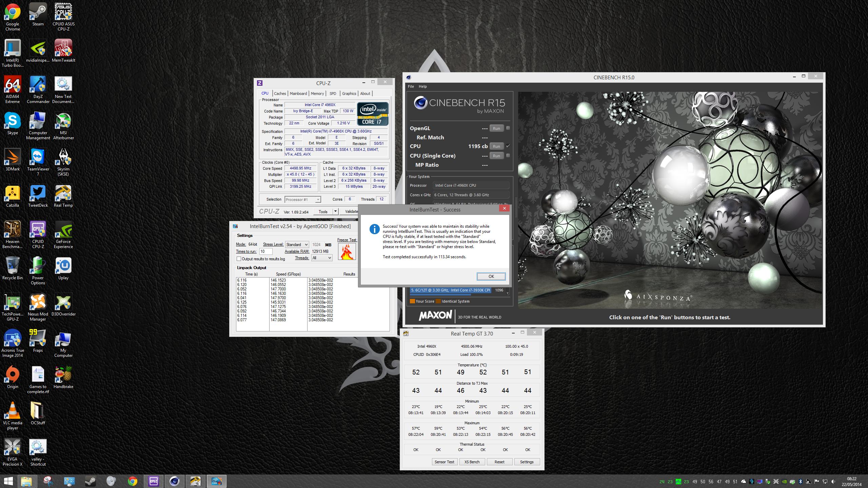Launch TeamViewer 7 shortcut
This screenshot has width=868, height=488.
(38, 162)
